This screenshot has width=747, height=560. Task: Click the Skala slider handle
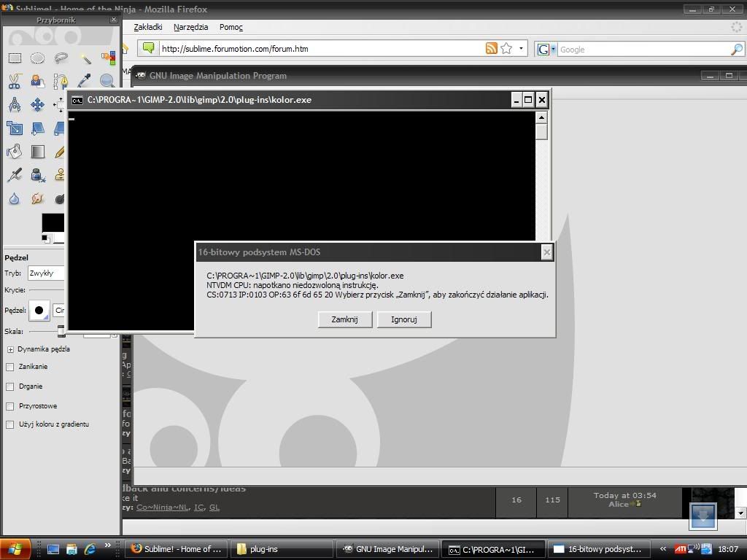(61, 332)
